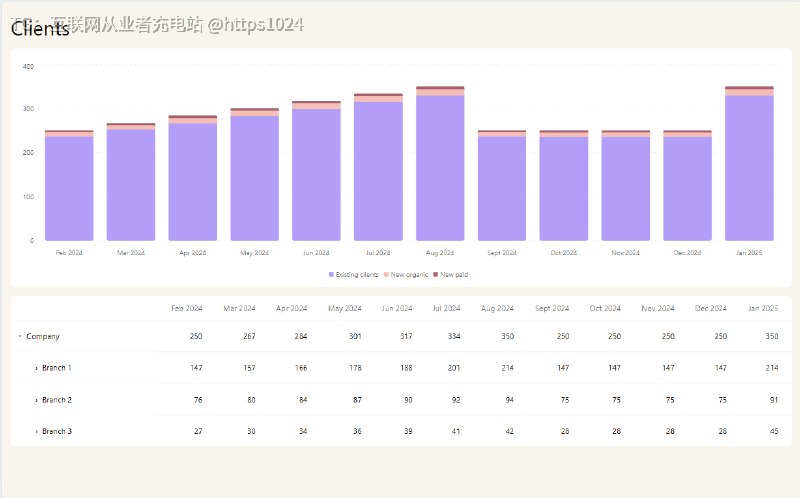Image resolution: width=800 pixels, height=498 pixels.
Task: Select the Company value 350 for Aug 2024
Action: 508,336
